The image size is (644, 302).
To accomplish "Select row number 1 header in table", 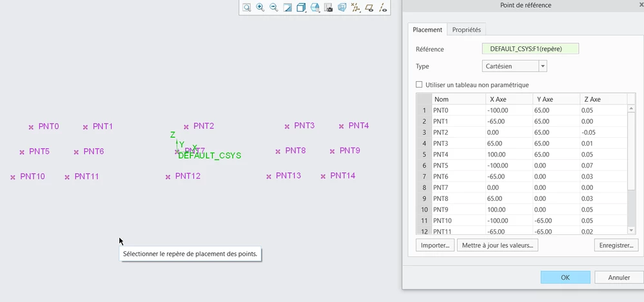I will pos(424,110).
